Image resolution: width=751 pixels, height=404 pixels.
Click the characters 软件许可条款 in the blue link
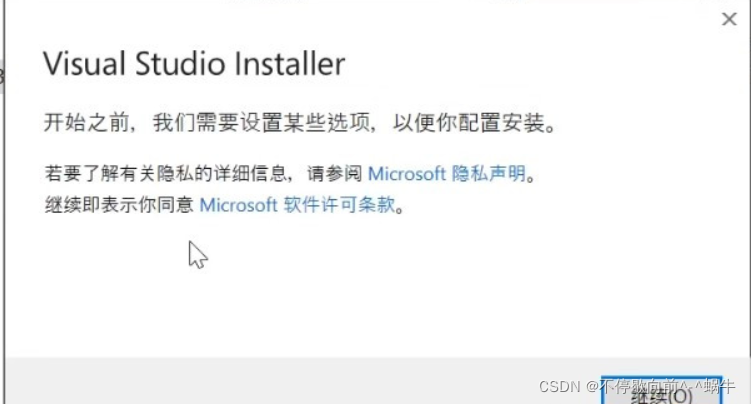tap(339, 205)
